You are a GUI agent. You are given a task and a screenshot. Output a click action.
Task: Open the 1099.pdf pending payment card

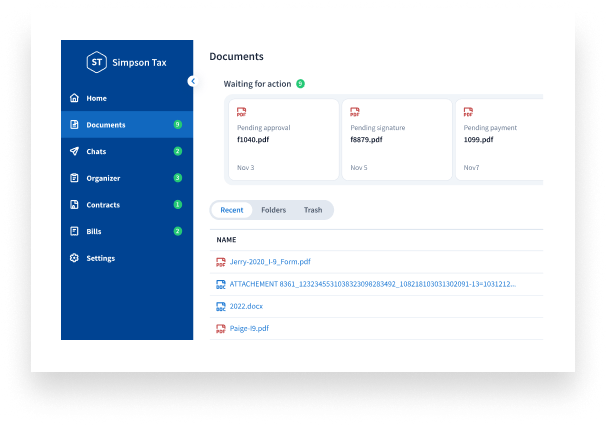(x=499, y=140)
